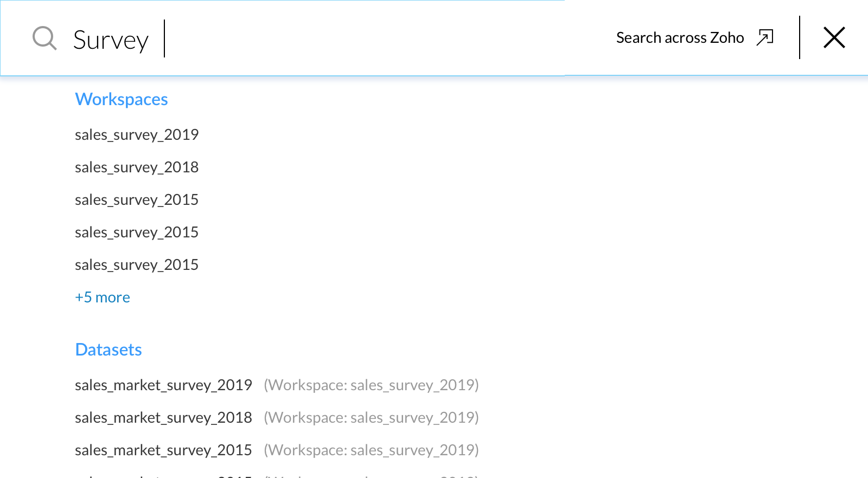Select the third sales_survey_2015 workspace
This screenshot has width=868, height=478.
[x=137, y=264]
